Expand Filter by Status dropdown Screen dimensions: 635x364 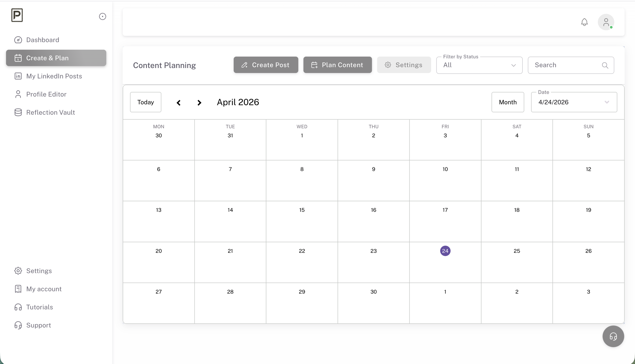(x=479, y=65)
